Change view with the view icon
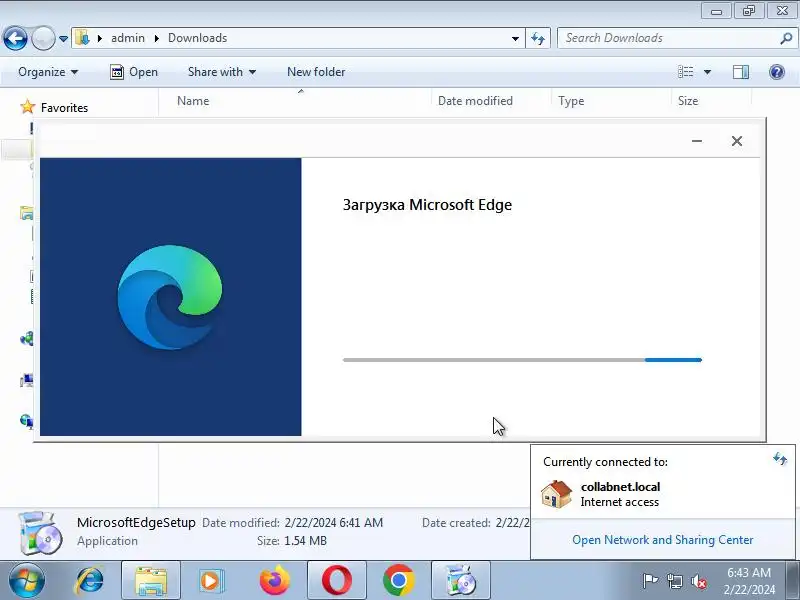Screen dimensions: 800x600 pos(685,72)
